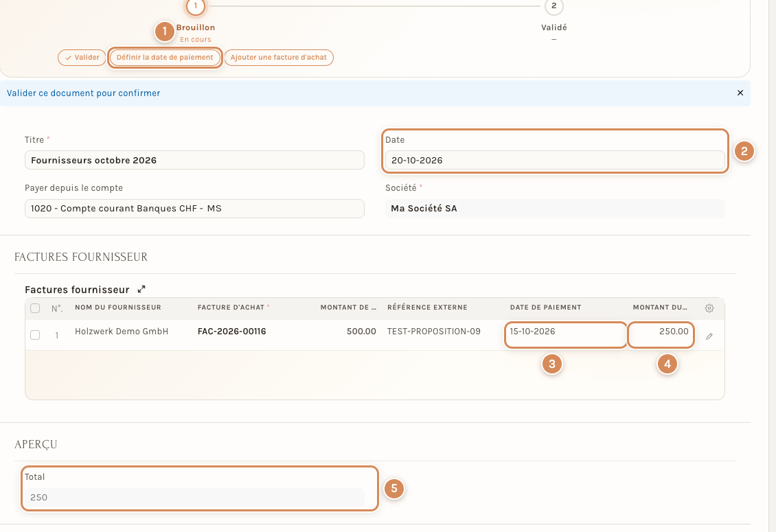The image size is (776, 532).
Task: Click the 250.00 amount due cell
Action: click(661, 335)
